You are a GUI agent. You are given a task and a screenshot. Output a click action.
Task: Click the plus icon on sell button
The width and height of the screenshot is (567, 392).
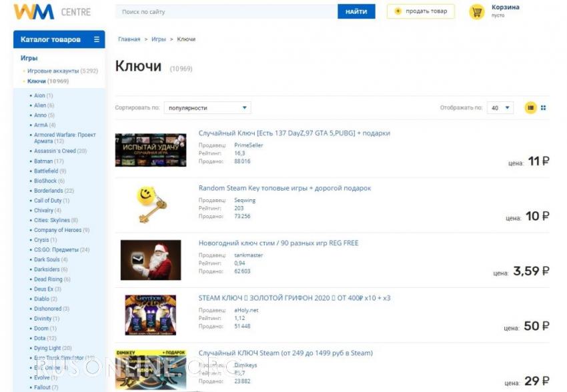(398, 11)
